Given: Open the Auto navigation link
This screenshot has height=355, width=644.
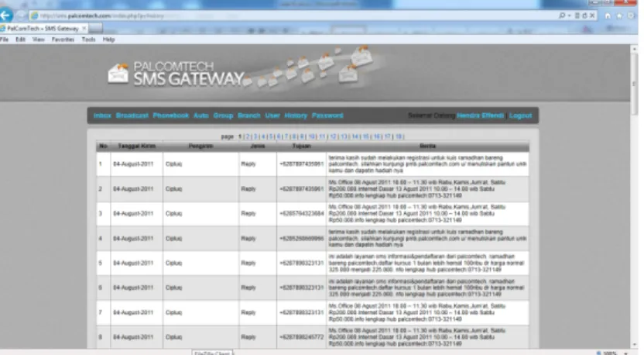Looking at the screenshot, I should click(x=200, y=115).
